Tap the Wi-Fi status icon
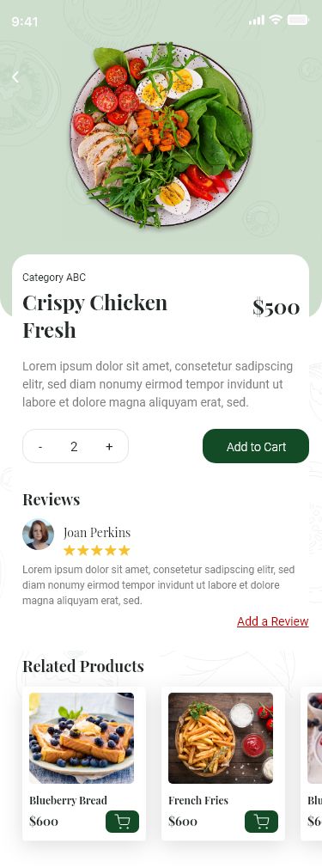Image resolution: width=322 pixels, height=868 pixels. 276,20
